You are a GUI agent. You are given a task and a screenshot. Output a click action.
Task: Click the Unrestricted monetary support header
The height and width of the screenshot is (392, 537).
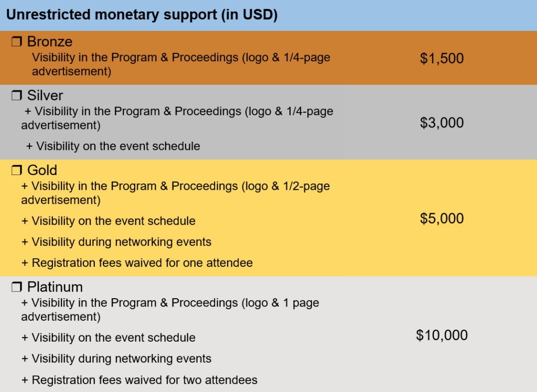coord(142,15)
